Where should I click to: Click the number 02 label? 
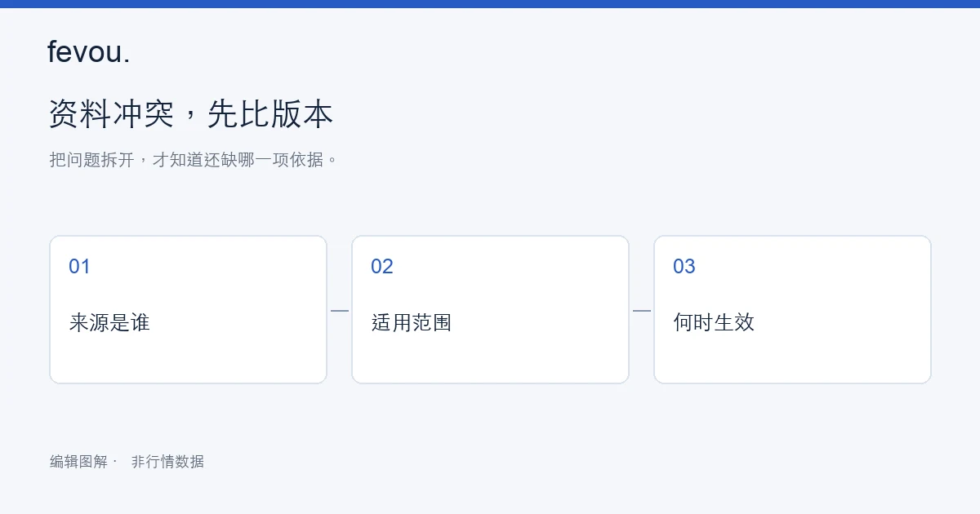pyautogui.click(x=382, y=266)
